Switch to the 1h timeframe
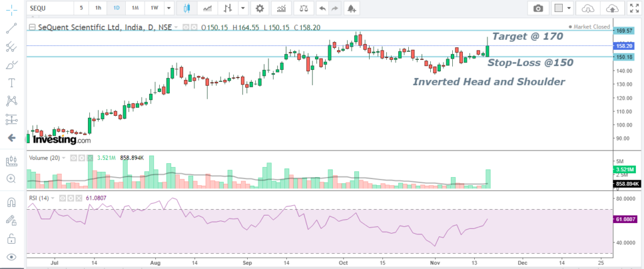This screenshot has height=269, width=644. click(97, 8)
